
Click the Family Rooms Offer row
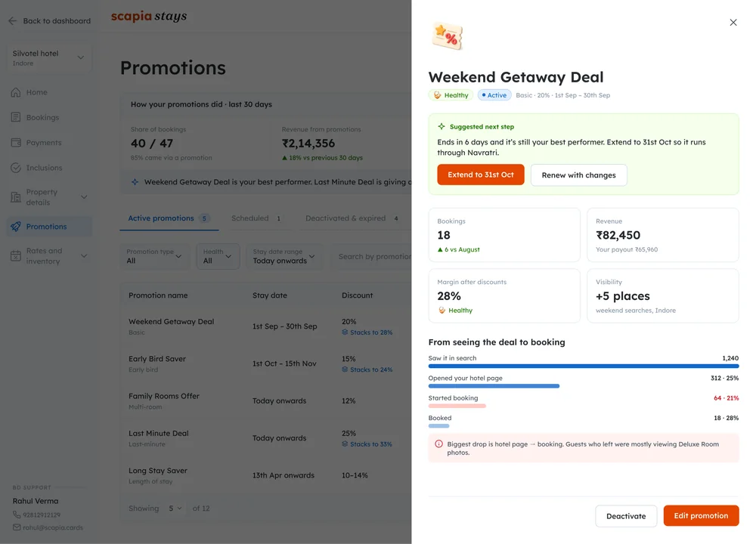[x=265, y=401]
